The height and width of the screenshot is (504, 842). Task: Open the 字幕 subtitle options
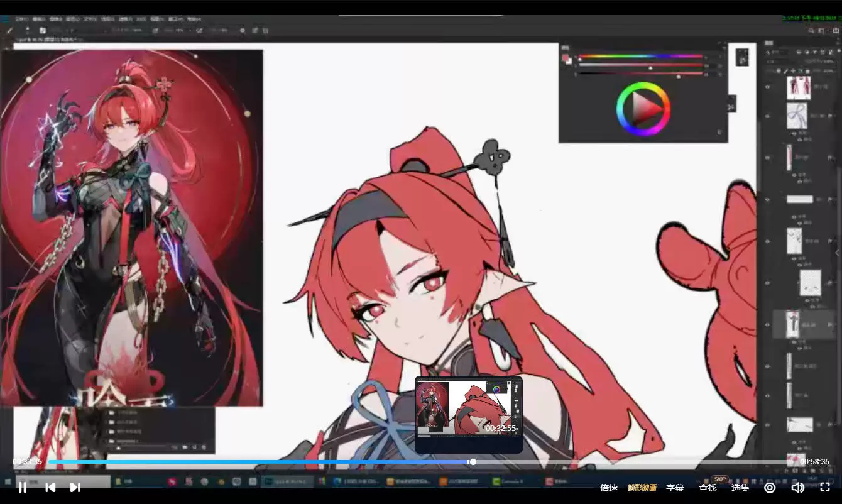[675, 488]
